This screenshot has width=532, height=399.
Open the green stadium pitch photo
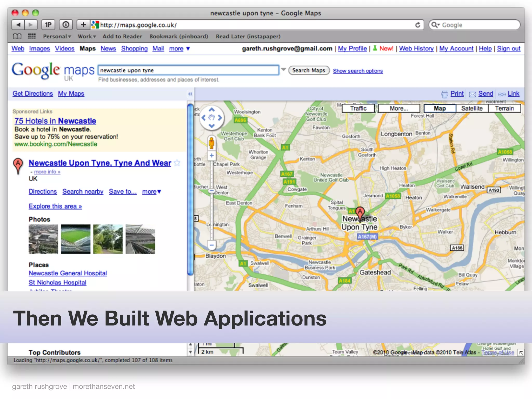(76, 239)
